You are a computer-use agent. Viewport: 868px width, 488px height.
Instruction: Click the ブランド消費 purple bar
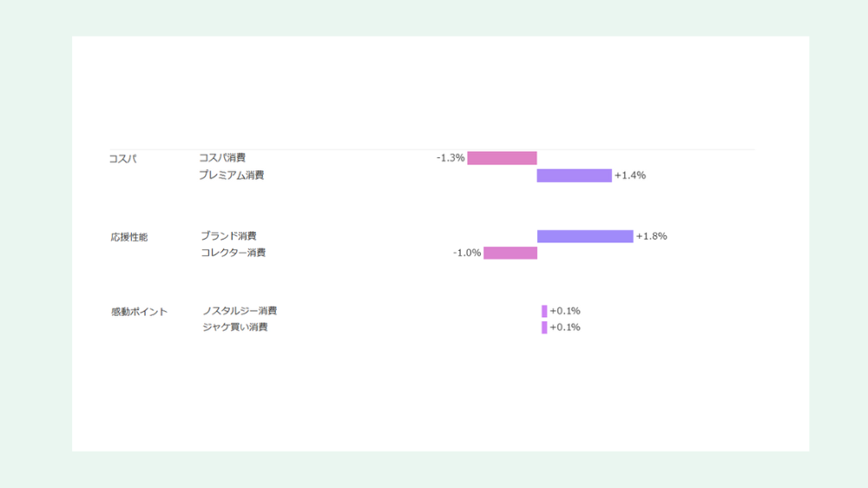pyautogui.click(x=585, y=236)
